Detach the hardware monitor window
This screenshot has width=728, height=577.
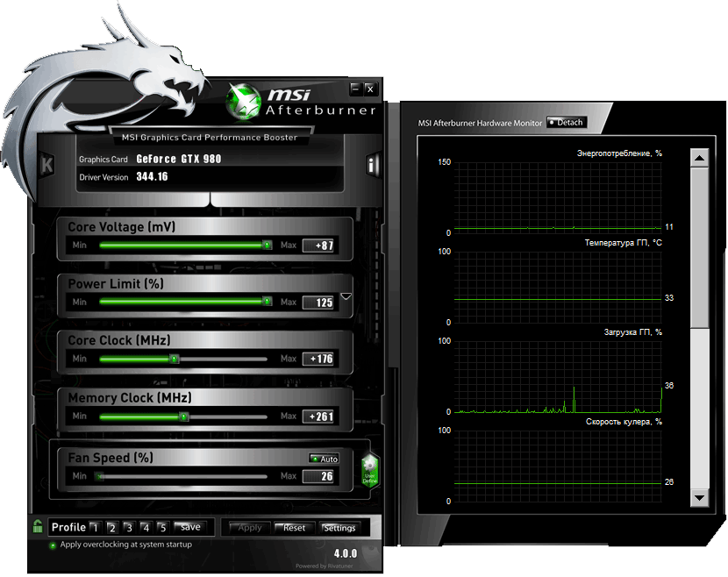pyautogui.click(x=566, y=123)
